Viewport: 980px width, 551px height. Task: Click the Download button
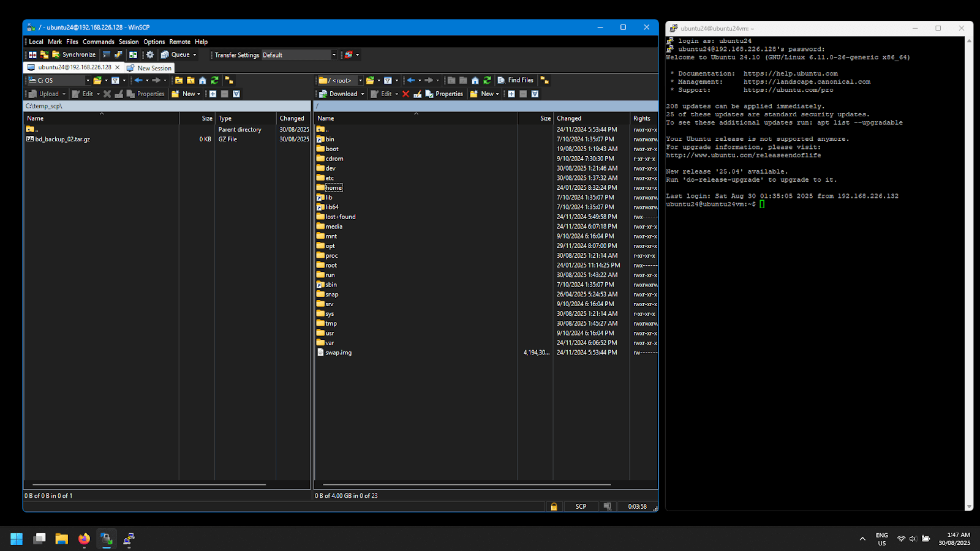point(339,94)
